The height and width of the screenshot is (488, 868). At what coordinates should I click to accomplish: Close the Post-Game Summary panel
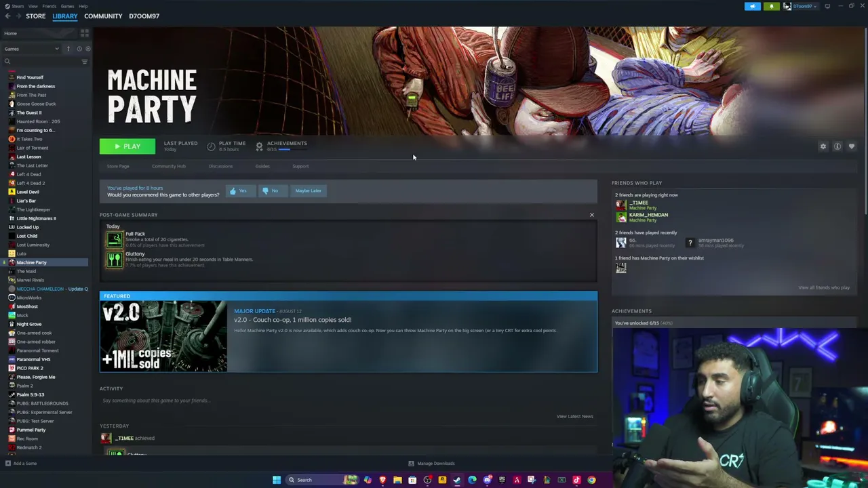click(x=591, y=215)
